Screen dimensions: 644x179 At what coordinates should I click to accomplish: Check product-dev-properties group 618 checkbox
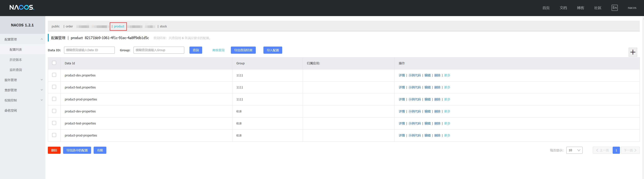point(54,111)
